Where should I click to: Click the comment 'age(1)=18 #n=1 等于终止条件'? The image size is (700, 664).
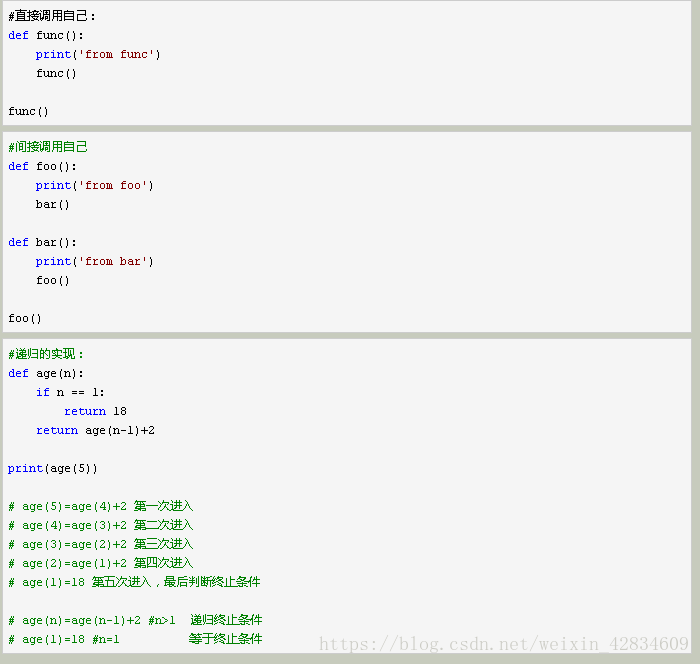[135, 639]
